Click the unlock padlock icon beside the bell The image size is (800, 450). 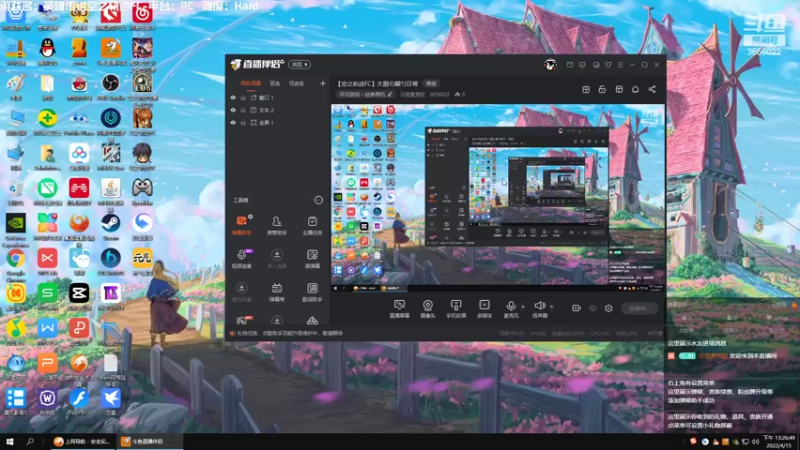[x=602, y=89]
